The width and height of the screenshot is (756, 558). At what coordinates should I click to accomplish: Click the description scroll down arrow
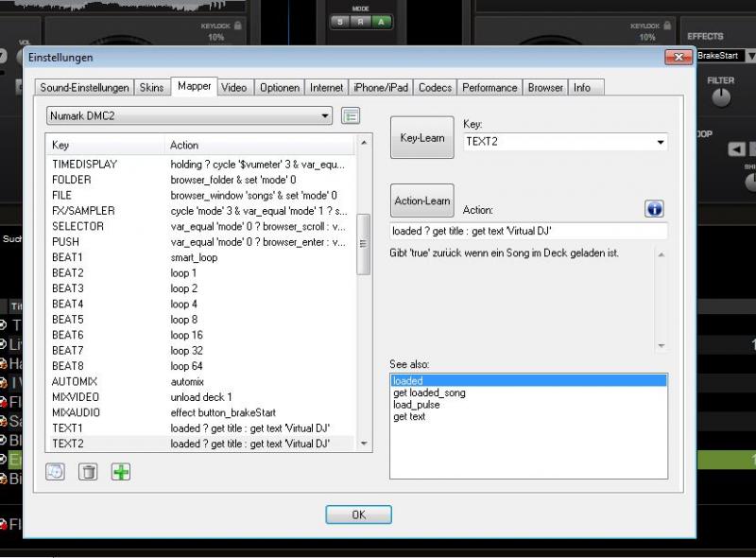pyautogui.click(x=661, y=345)
